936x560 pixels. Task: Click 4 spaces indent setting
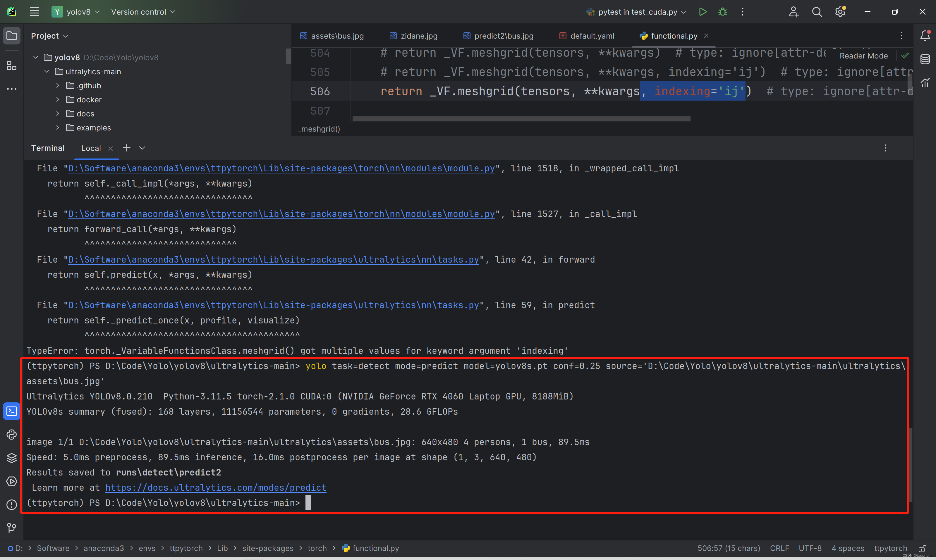[x=848, y=548]
